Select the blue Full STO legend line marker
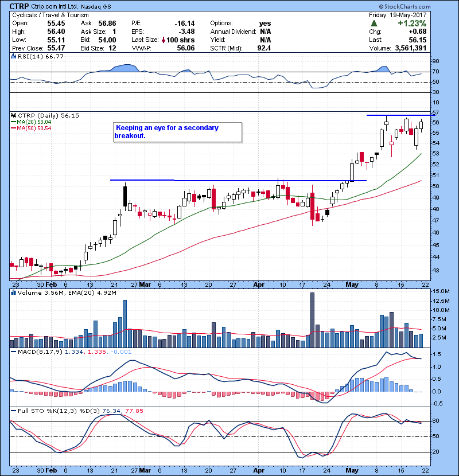Screen dimensions: 459x476 [x=13, y=411]
